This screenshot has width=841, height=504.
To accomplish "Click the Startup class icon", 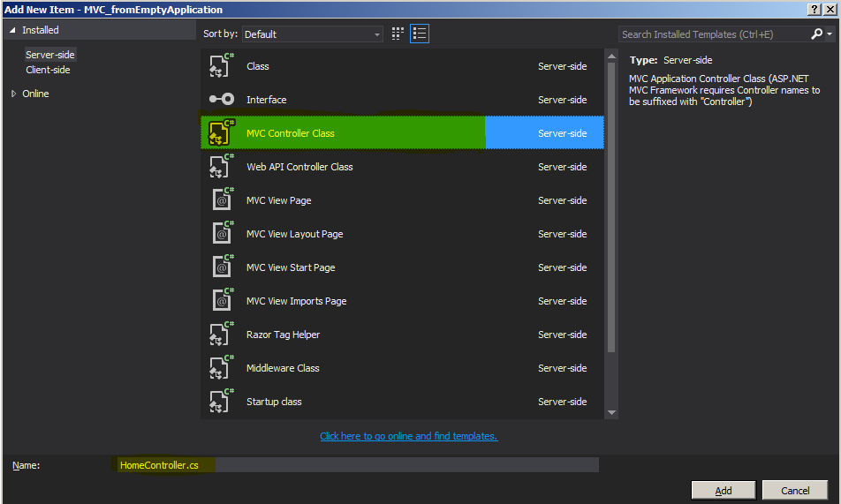I will [221, 401].
